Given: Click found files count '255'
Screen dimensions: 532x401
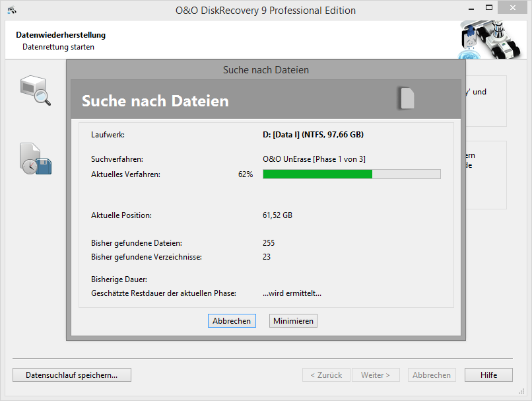Looking at the screenshot, I should [269, 243].
